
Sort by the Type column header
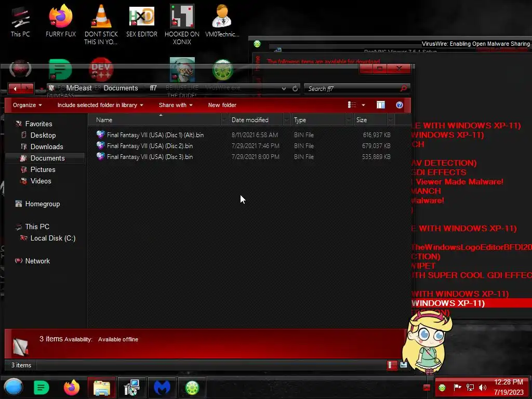tap(318, 120)
